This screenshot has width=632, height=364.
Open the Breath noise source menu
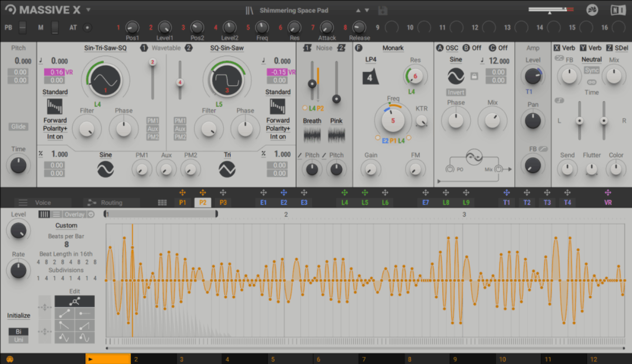pyautogui.click(x=312, y=121)
